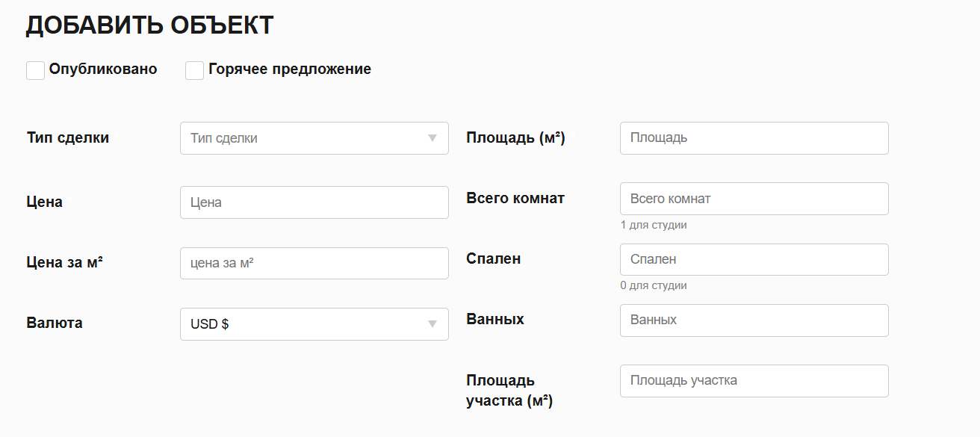Click the Всего комнат label
This screenshot has height=437, width=980.
[x=515, y=198]
